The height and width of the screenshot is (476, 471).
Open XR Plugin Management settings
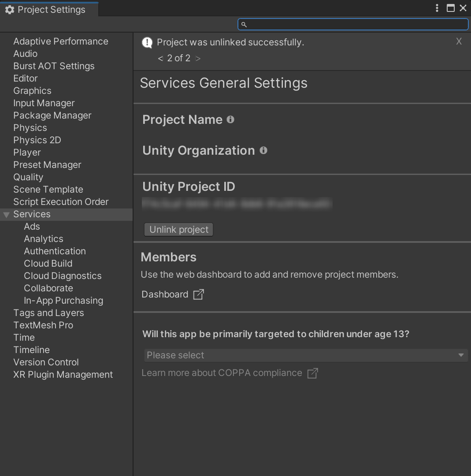coord(63,375)
